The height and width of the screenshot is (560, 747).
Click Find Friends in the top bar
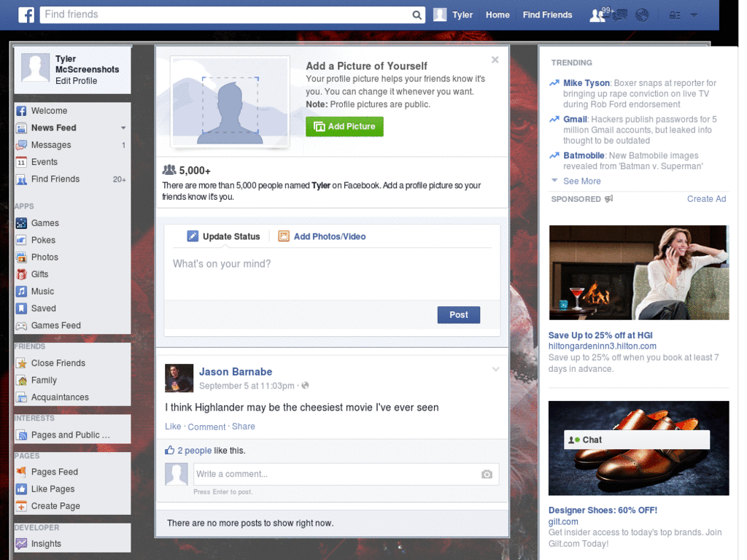pyautogui.click(x=547, y=15)
